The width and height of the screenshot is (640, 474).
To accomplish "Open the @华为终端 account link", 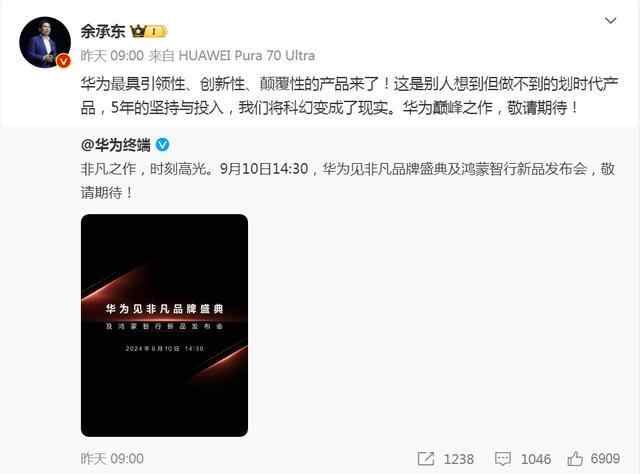I will [x=116, y=145].
